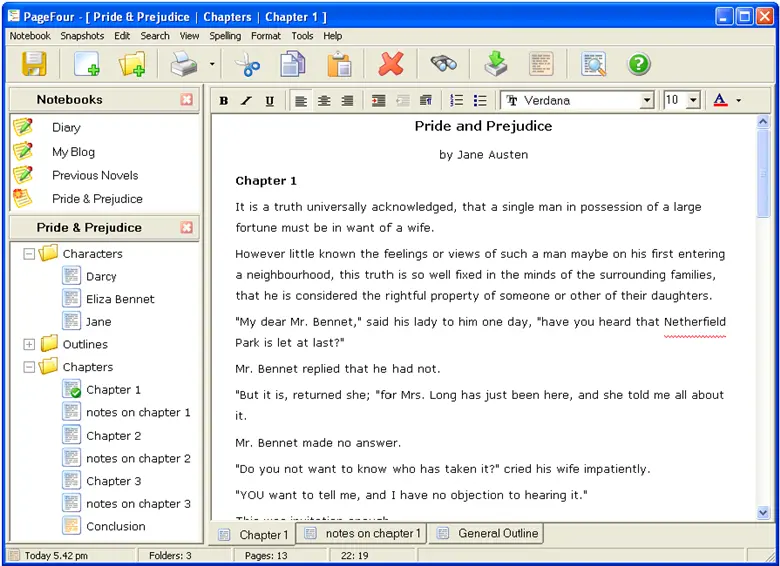This screenshot has width=780, height=566.
Task: Select Chapter 3 in the tree
Action: coord(113,481)
